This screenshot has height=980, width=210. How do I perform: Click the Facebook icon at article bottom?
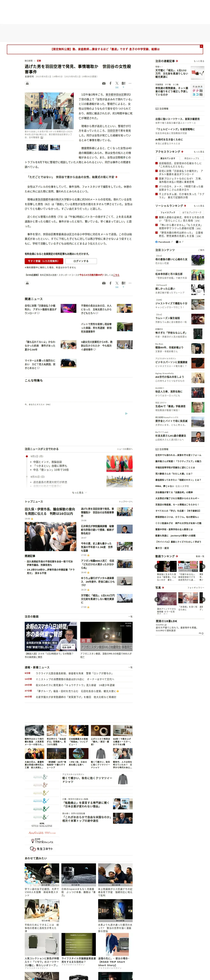[111, 283]
